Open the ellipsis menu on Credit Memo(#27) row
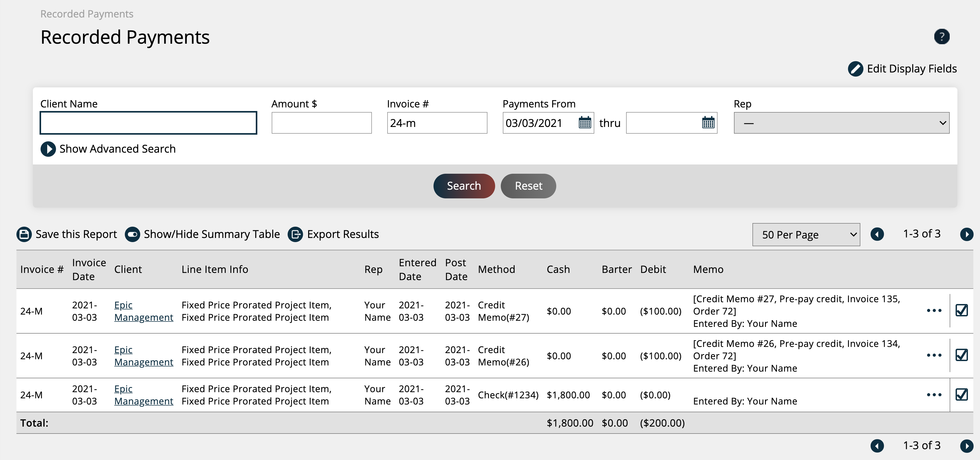 pos(934,311)
